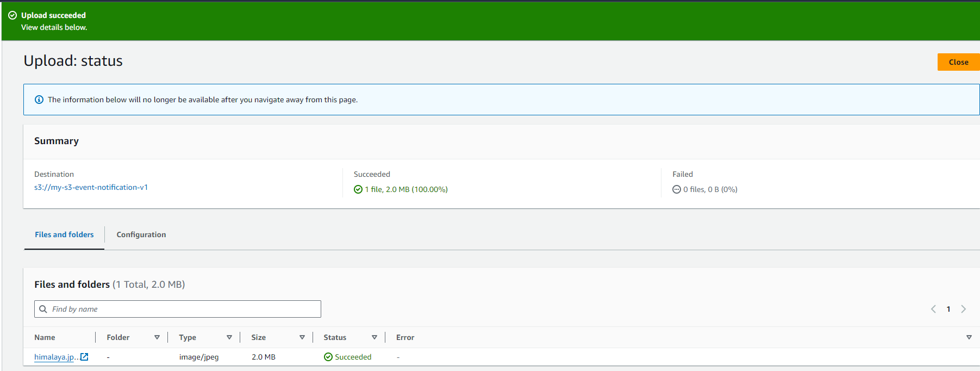Click the '0 files, 0 B (0%)' text

(x=710, y=189)
